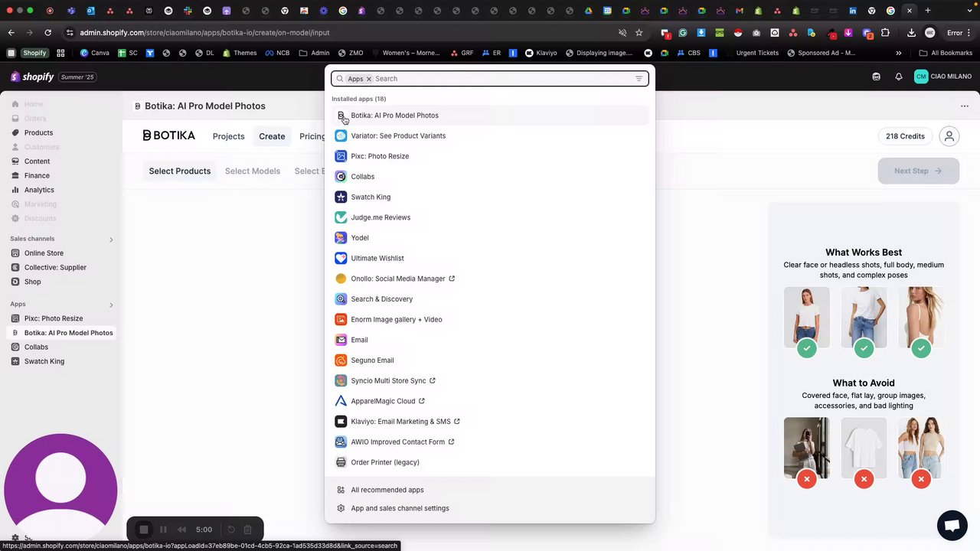
Task: Click the Ultimate Wishlist heart icon
Action: point(341,259)
